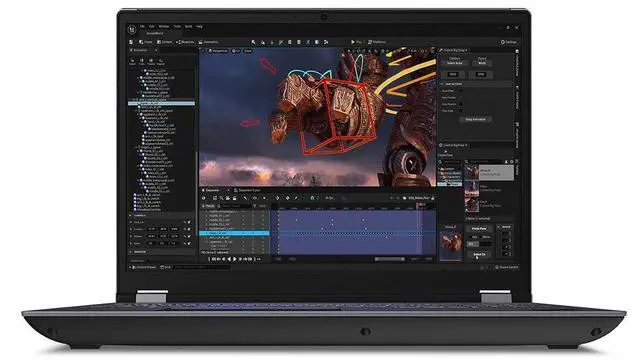The height and width of the screenshot is (364, 640).
Task: Toggle the third snap settings checkbox
Action: tap(461, 104)
